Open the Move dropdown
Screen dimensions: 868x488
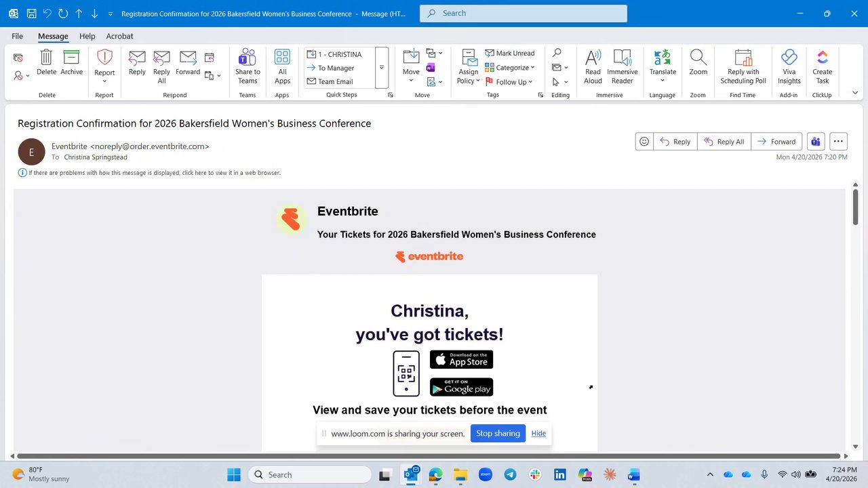tap(411, 66)
